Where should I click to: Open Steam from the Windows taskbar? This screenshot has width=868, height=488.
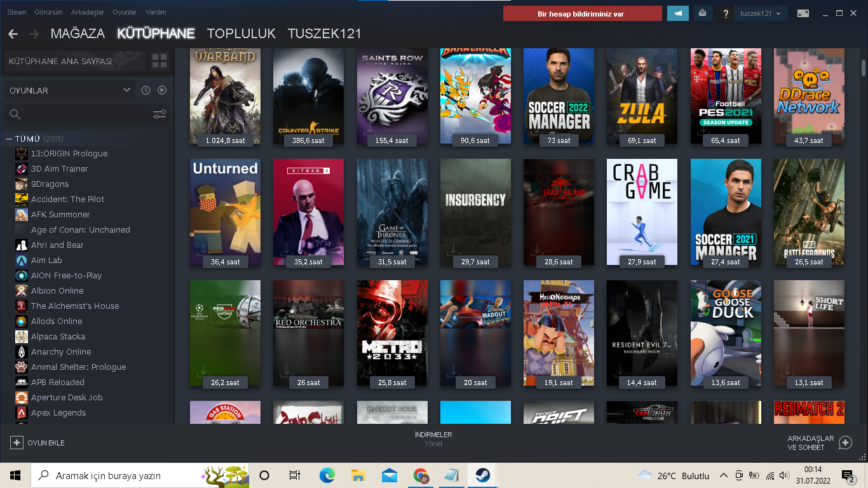pyautogui.click(x=482, y=475)
